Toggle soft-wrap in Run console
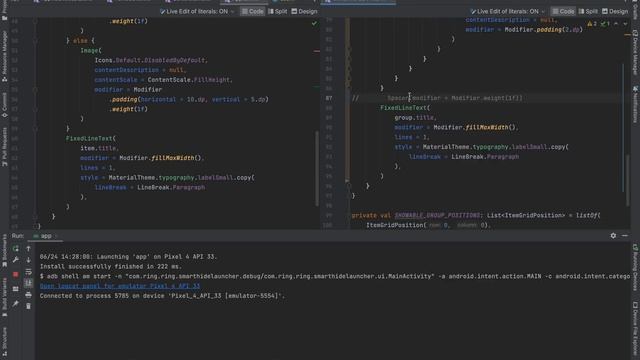Screen dimensions: 640x360 28,271
